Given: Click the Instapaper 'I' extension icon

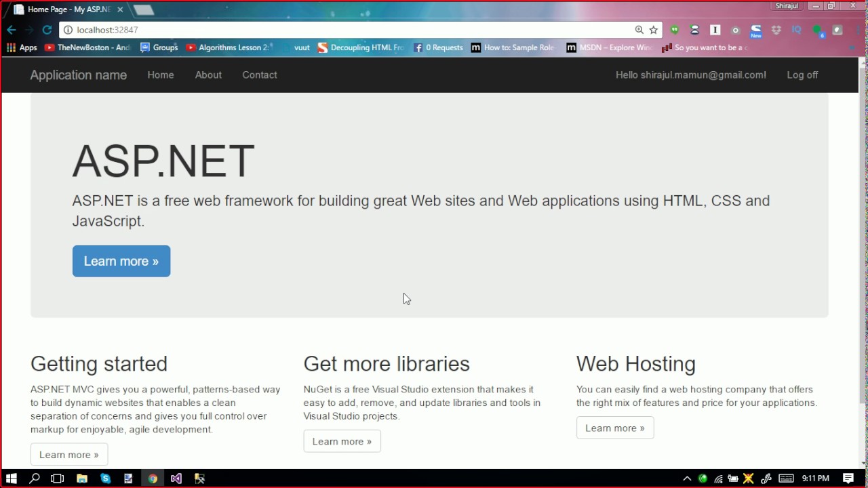Looking at the screenshot, I should click(715, 30).
